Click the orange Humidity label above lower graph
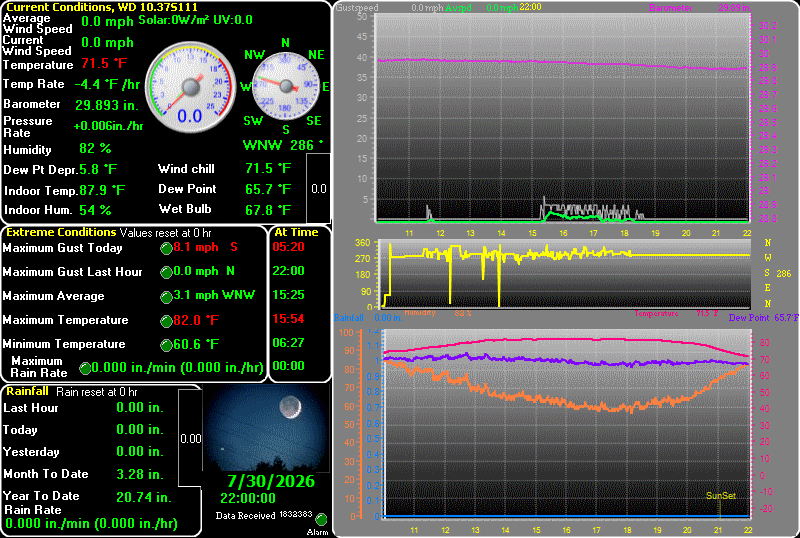This screenshot has height=538, width=800. (x=420, y=312)
